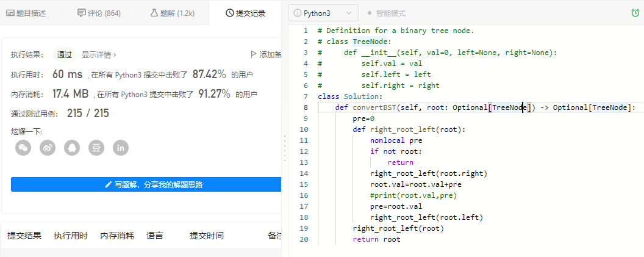Select the 提交记录 tab
644x257 pixels.
click(245, 13)
